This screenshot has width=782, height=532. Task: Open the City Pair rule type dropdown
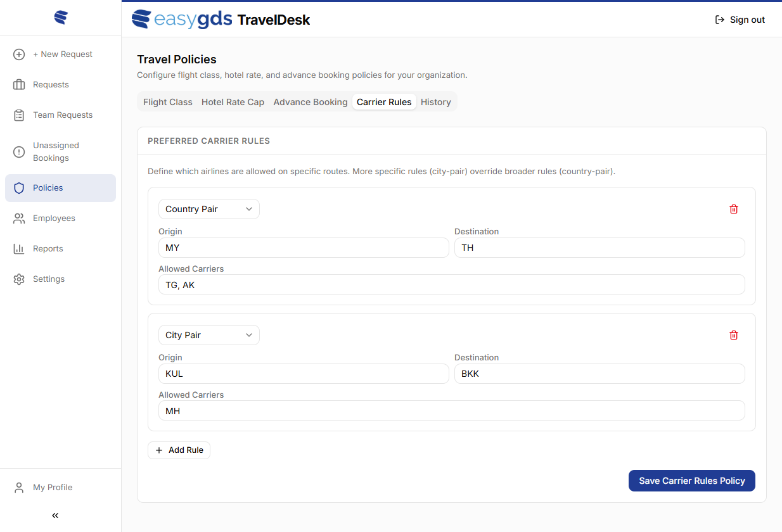(x=209, y=335)
